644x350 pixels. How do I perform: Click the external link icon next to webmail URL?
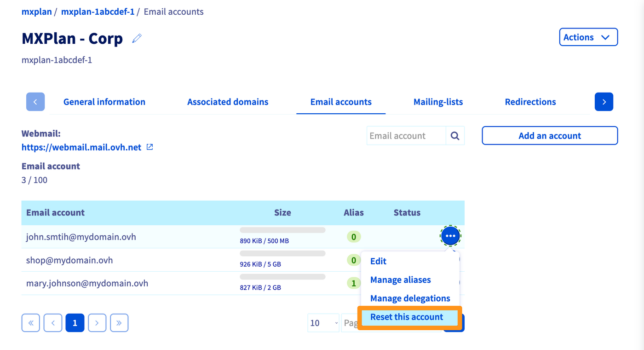click(149, 147)
